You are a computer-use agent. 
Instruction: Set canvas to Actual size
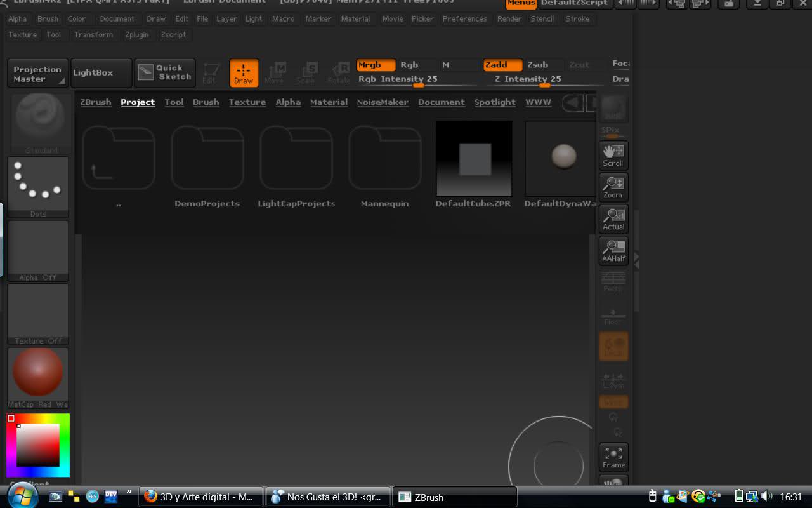coord(613,219)
